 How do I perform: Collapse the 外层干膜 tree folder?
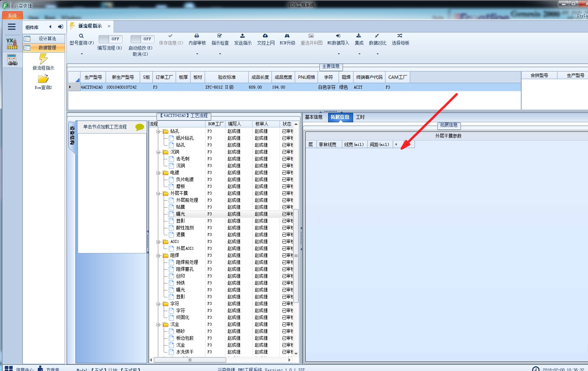158,193
